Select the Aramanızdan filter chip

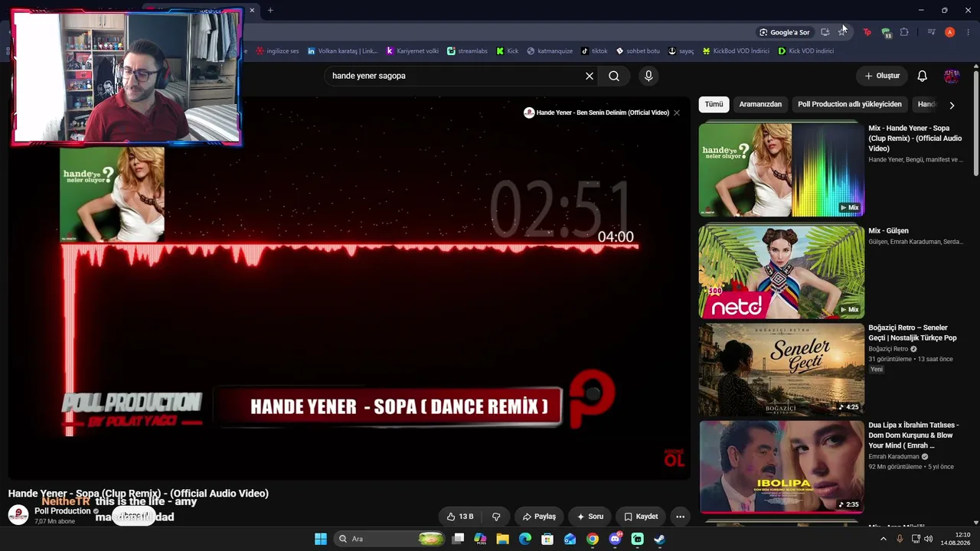tap(760, 104)
